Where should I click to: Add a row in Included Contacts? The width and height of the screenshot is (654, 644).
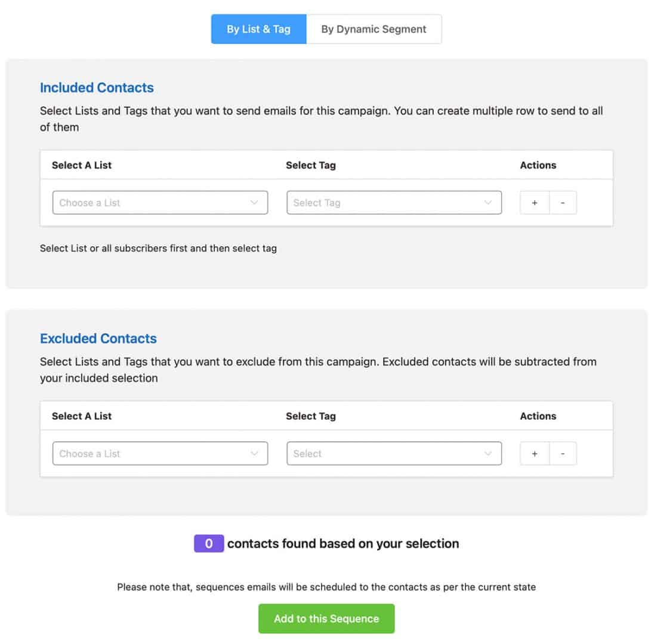pyautogui.click(x=534, y=203)
